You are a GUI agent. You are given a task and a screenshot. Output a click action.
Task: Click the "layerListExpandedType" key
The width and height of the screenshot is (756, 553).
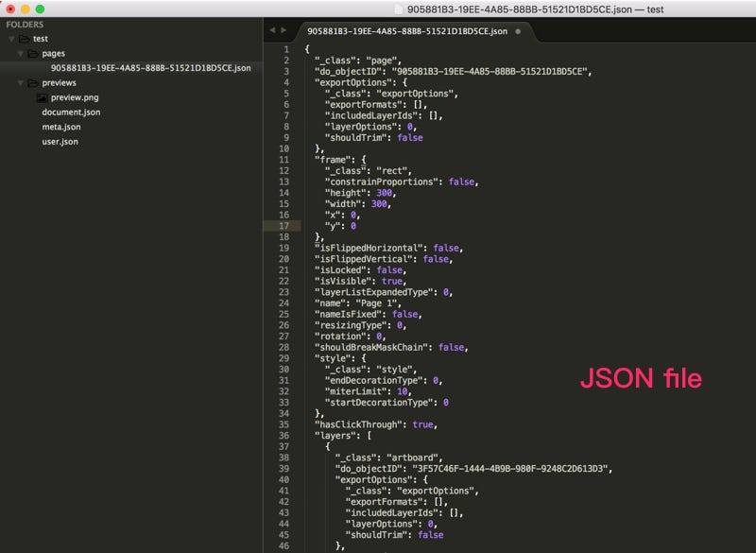(375, 292)
